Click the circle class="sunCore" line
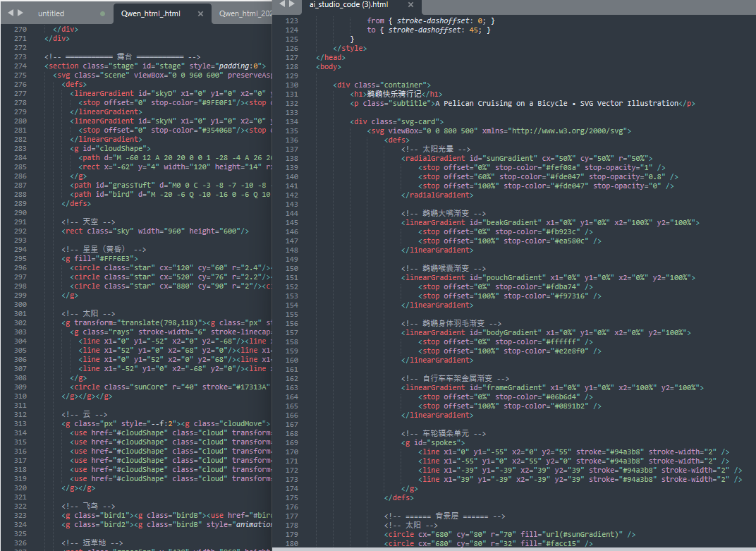This screenshot has width=756, height=551. click(170, 387)
